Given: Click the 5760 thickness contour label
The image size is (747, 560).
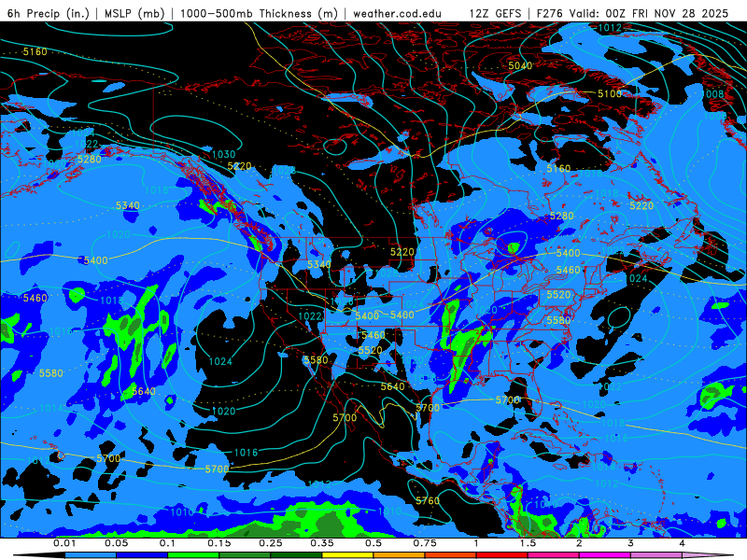Looking at the screenshot, I should click(428, 500).
